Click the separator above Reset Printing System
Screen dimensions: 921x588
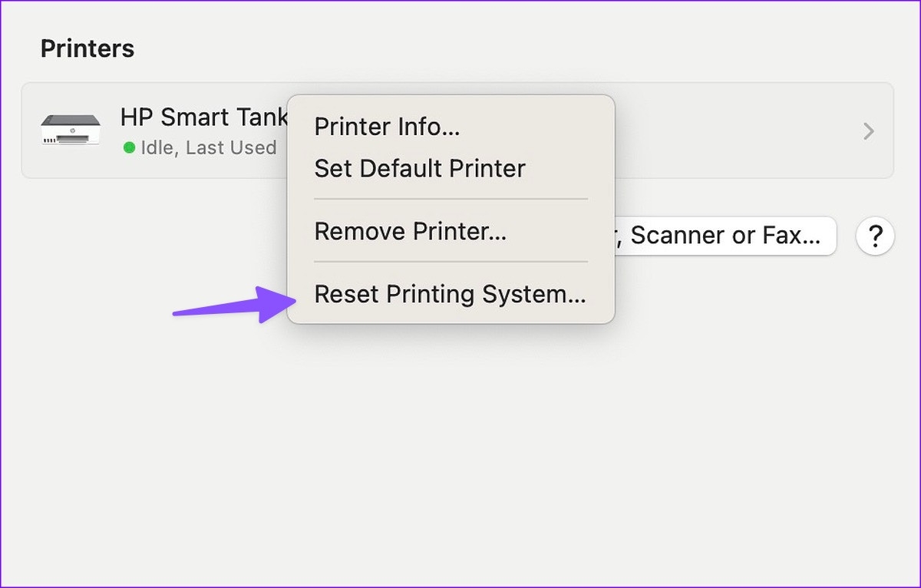[451, 262]
